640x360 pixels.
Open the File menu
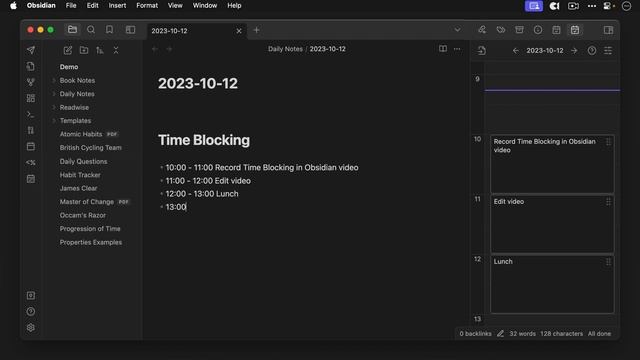(x=71, y=6)
